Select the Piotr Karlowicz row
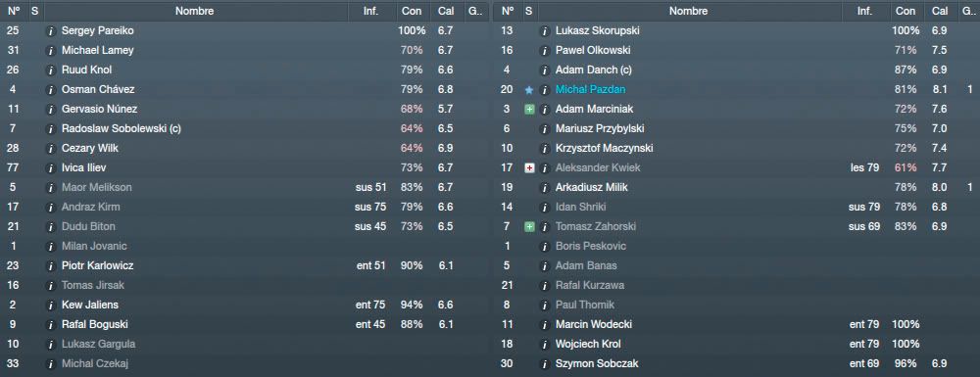Screen dimensions: 980x377 [x=244, y=266]
